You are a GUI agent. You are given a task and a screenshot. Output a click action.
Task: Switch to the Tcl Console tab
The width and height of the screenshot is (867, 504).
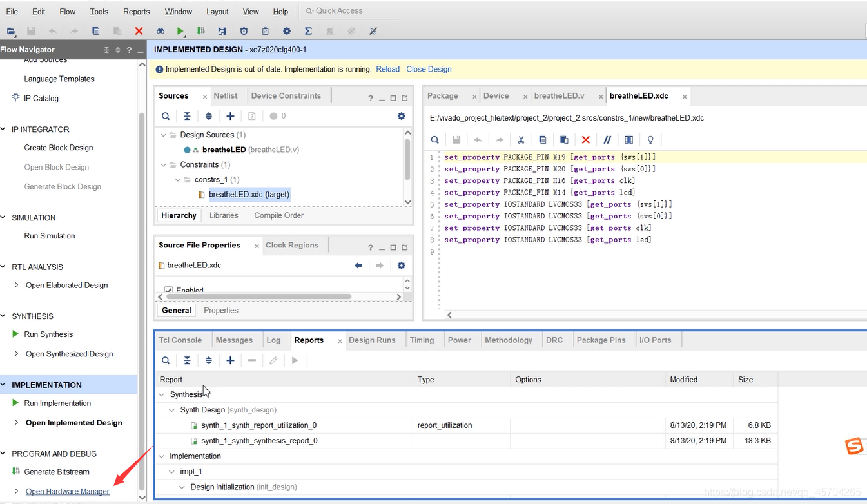(x=180, y=340)
